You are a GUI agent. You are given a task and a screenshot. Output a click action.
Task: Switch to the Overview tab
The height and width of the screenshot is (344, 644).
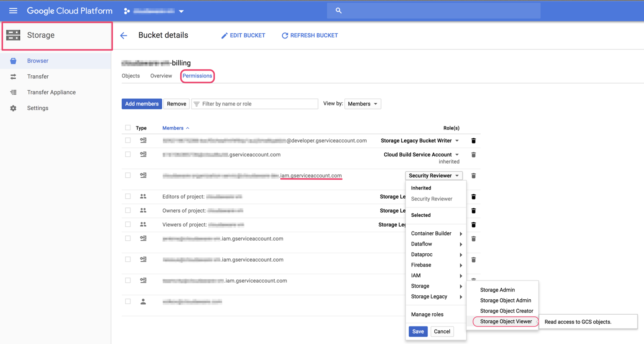tap(161, 76)
